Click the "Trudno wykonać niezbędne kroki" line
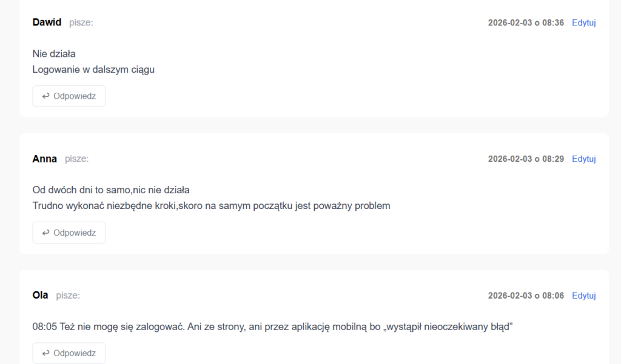The image size is (621, 364). 211,205
